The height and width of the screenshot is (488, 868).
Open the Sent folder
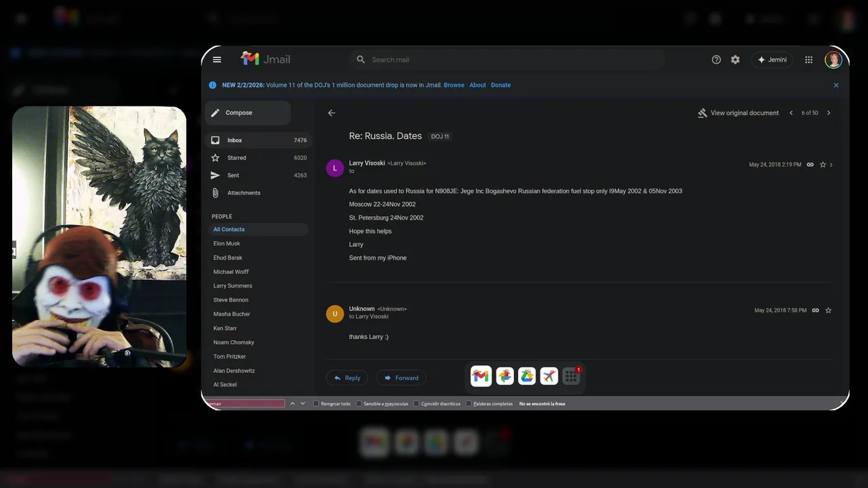tap(258, 176)
